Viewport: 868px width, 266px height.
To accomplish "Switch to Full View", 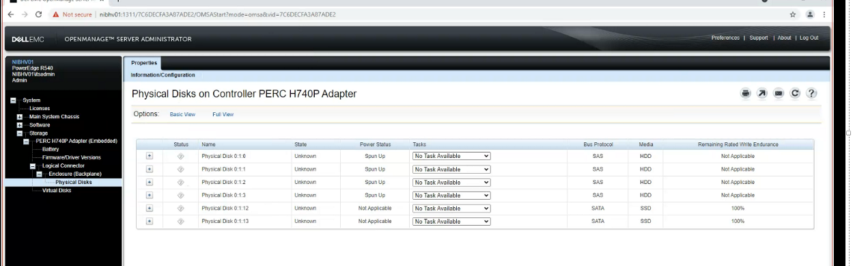I will click(x=223, y=114).
